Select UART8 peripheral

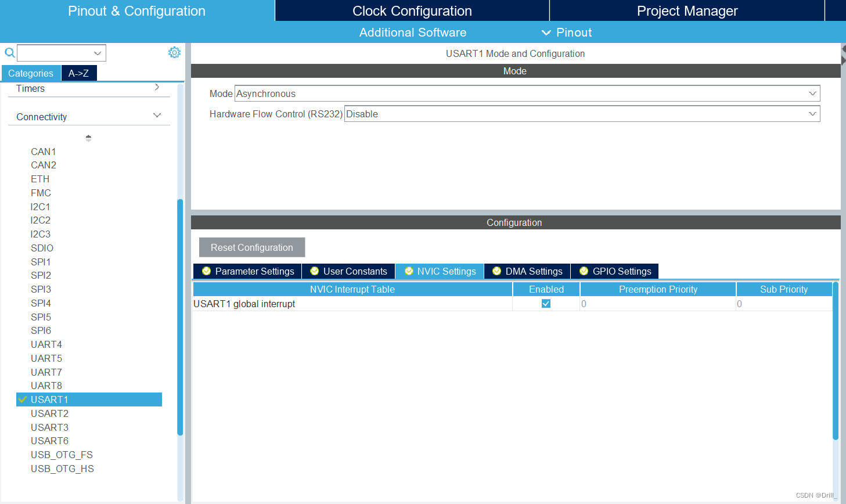coord(46,386)
